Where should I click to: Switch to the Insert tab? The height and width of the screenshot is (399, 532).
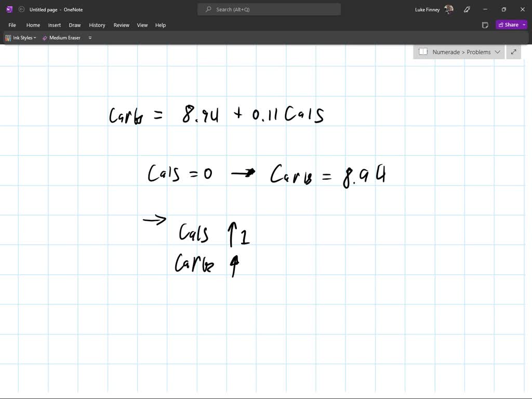click(x=54, y=25)
